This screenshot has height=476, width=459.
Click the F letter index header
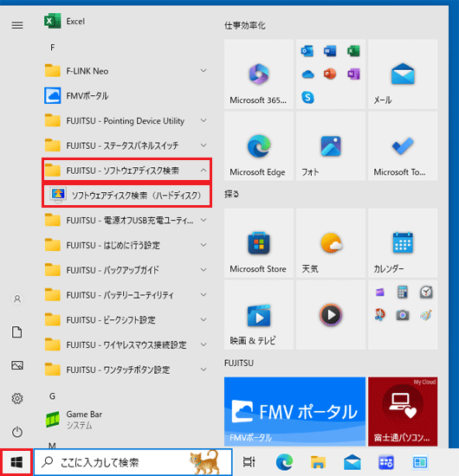click(53, 48)
